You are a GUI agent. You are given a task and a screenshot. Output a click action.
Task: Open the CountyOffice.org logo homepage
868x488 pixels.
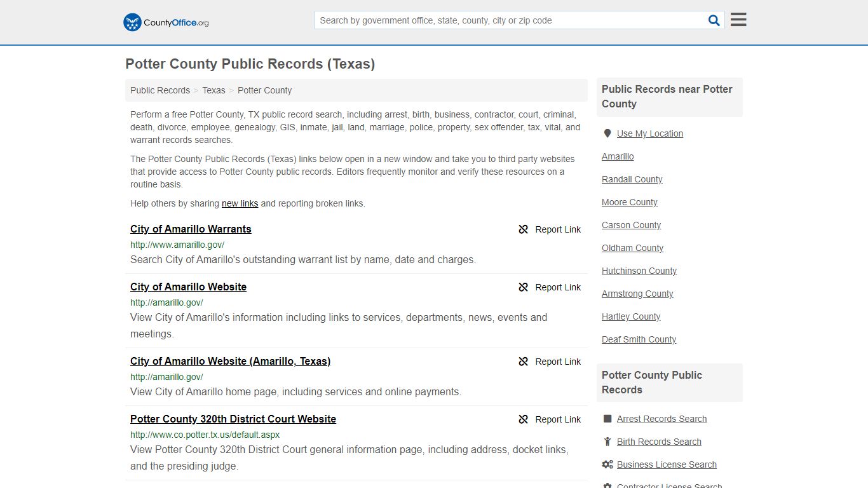(166, 22)
